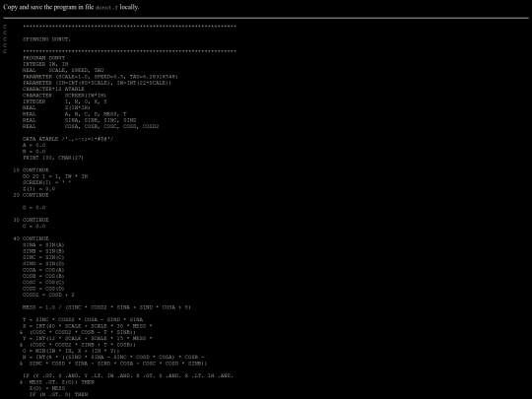Image resolution: width=532 pixels, height=399 pixels.
Task: Click the 'Y = INT(12 * SCALE' line
Action: tap(88, 338)
